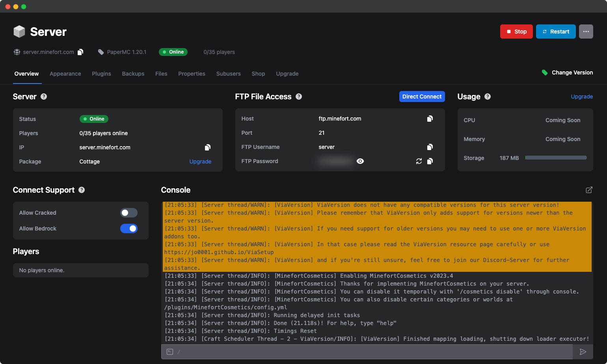Click the Direct Connect button
607x364 pixels.
422,97
